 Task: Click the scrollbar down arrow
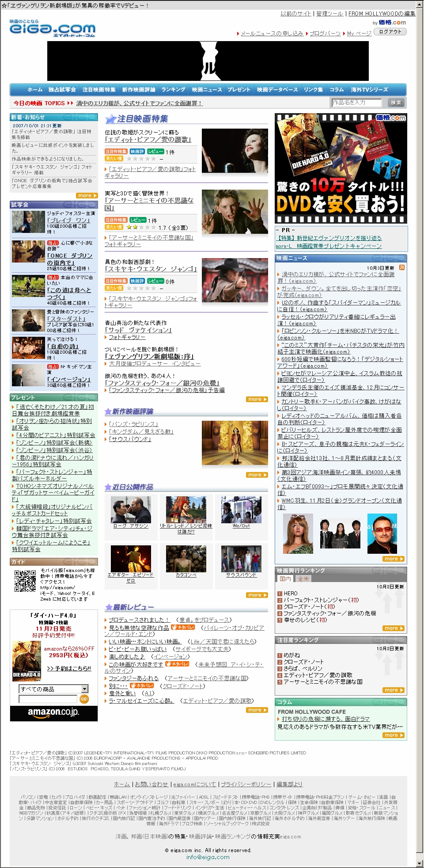tap(420, 864)
